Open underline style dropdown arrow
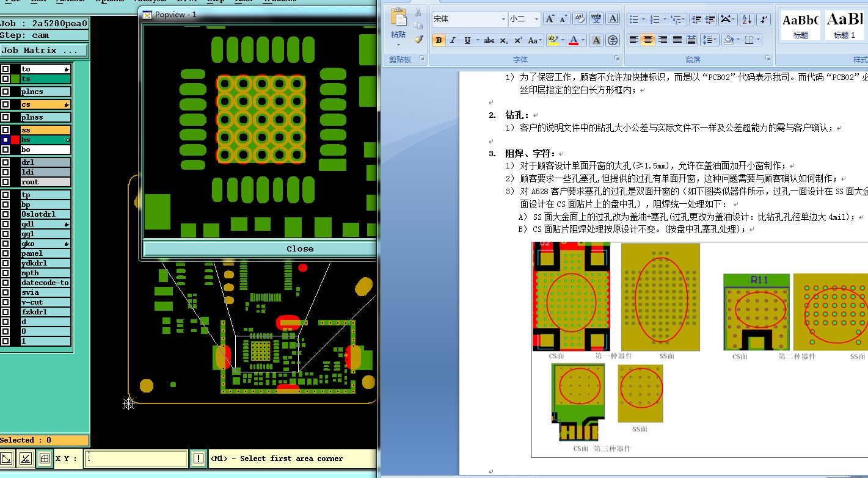Image resolution: width=868 pixels, height=478 pixels. 477,40
